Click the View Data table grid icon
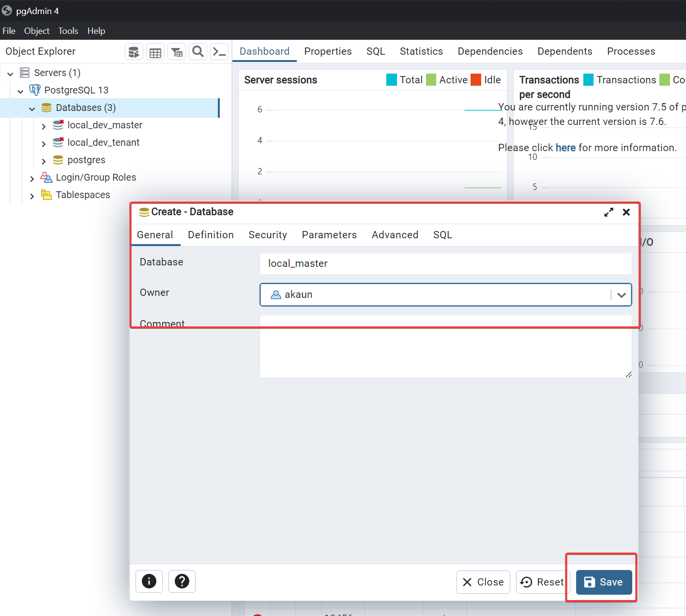This screenshot has height=616, width=686. (155, 52)
